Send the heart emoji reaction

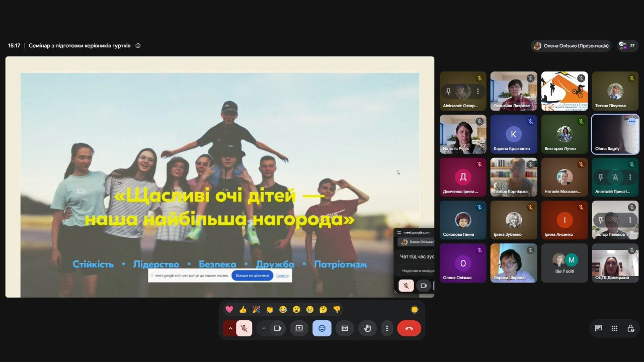(229, 310)
